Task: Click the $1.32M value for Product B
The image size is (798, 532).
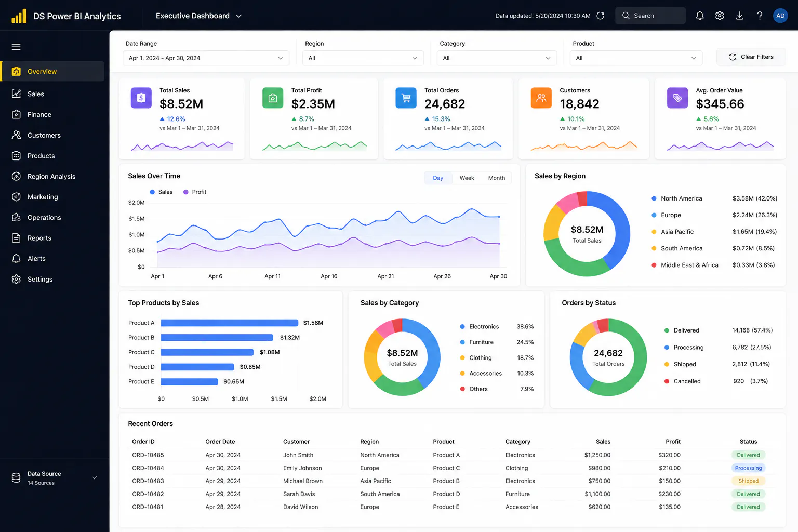Action: click(x=290, y=338)
